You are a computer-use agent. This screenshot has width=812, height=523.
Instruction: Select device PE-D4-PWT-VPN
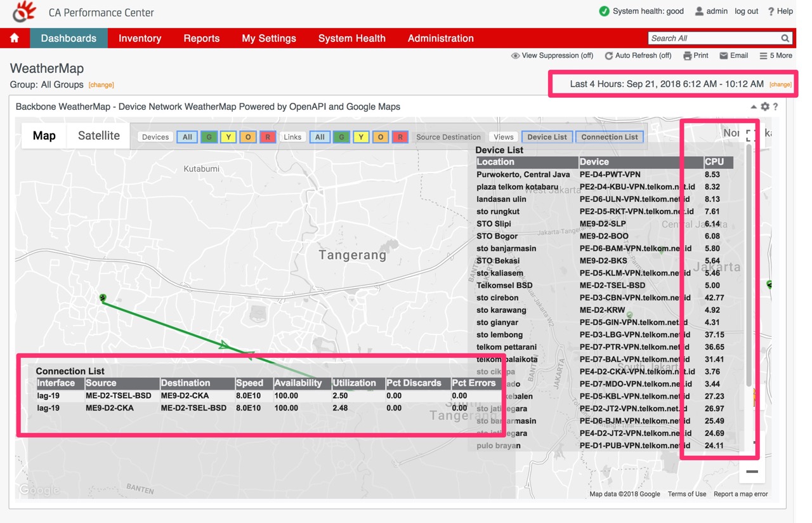pyautogui.click(x=610, y=175)
